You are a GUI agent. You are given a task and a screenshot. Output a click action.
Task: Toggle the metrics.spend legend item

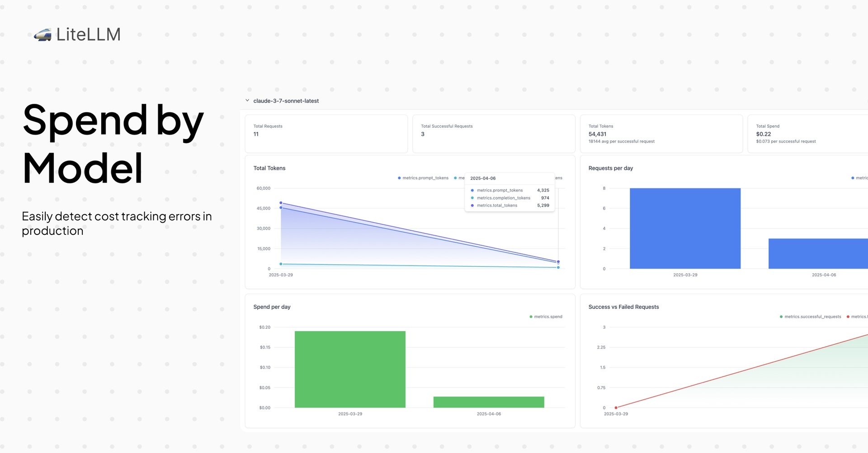pyautogui.click(x=546, y=317)
